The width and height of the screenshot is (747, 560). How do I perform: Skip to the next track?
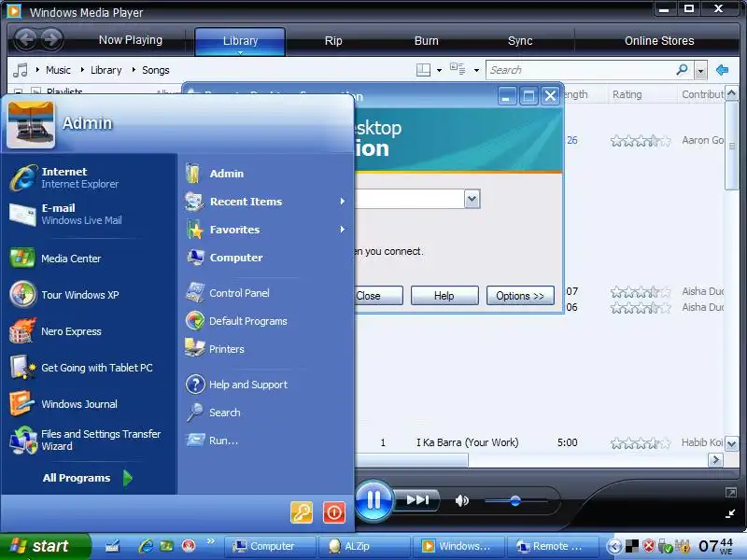click(x=417, y=500)
